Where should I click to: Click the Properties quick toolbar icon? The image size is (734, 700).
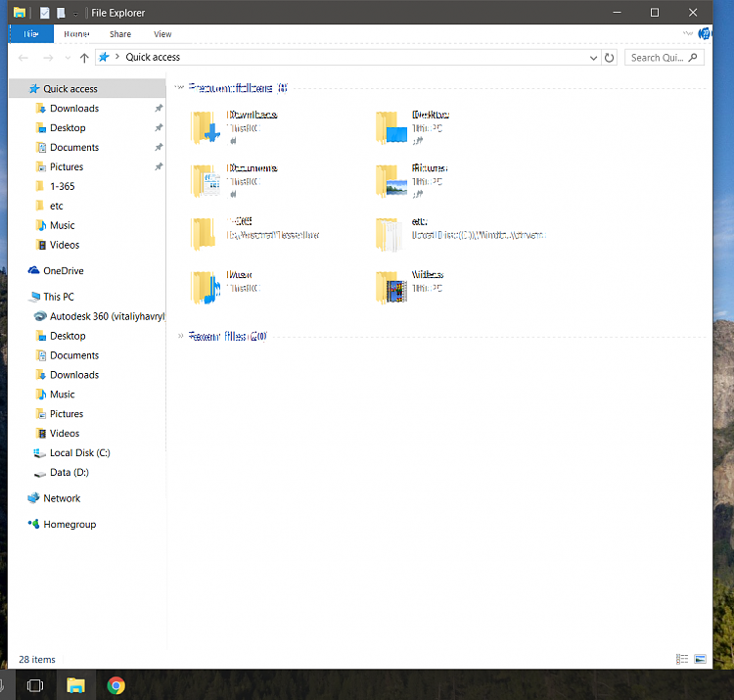(44, 13)
